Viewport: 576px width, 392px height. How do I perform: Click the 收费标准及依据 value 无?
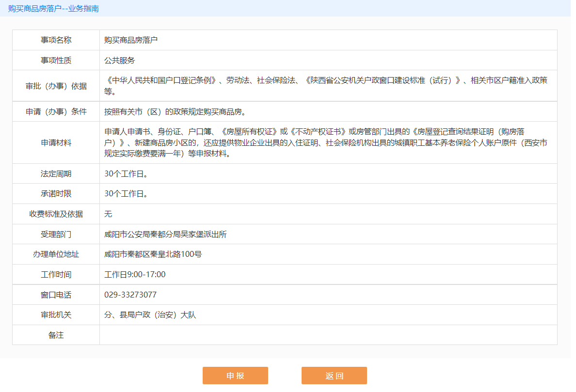[108, 214]
